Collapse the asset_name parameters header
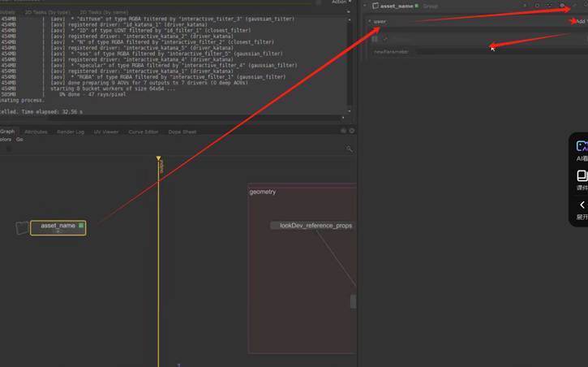Viewport: 588px width, 367px height. (x=367, y=6)
